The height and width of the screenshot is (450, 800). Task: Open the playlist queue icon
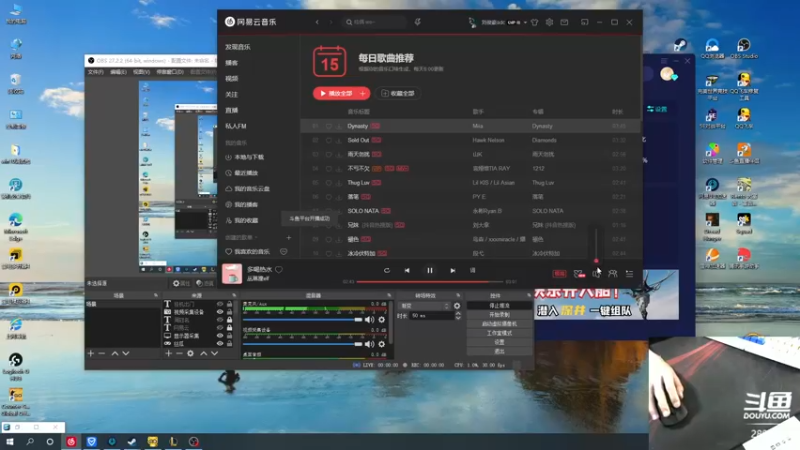pyautogui.click(x=630, y=274)
